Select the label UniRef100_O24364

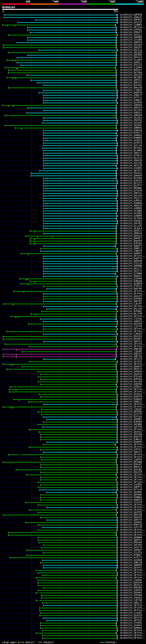[x=131, y=45]
